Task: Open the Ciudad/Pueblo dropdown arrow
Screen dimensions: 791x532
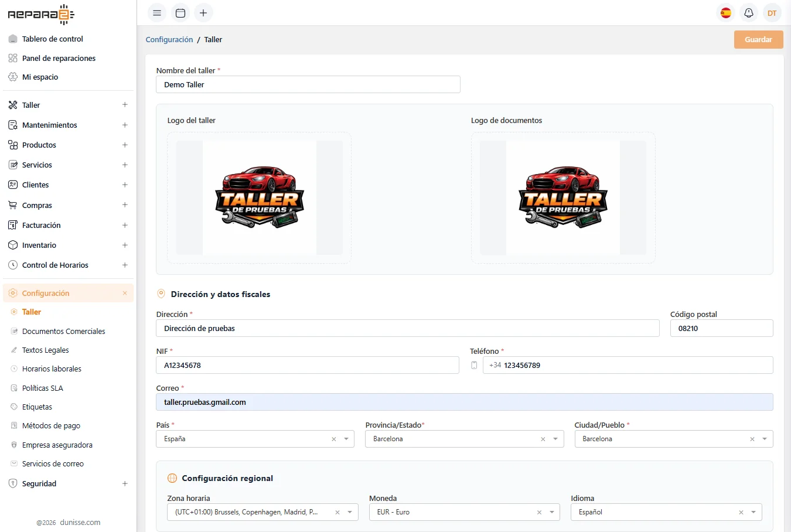Action: pyautogui.click(x=765, y=439)
